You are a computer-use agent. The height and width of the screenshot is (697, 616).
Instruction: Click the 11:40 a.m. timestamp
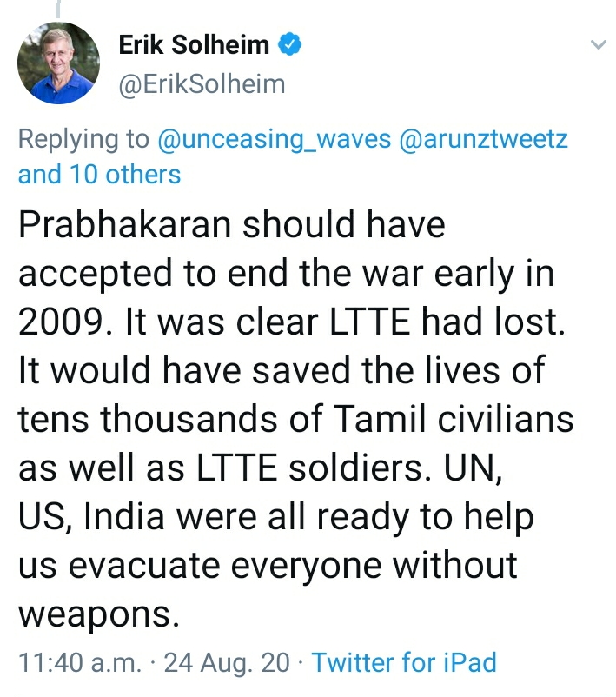[x=79, y=662]
